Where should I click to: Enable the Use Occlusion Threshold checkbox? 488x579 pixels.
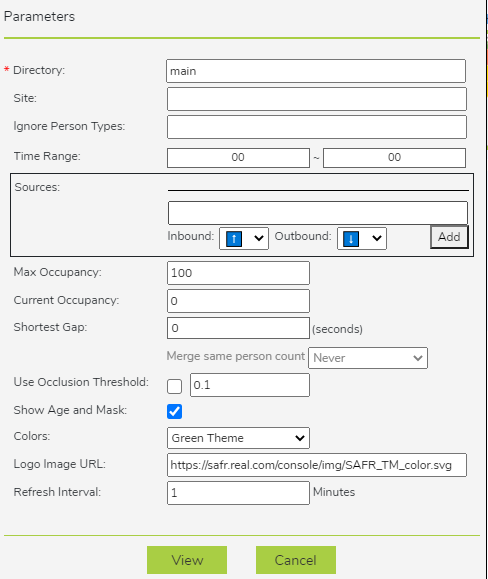pyautogui.click(x=174, y=386)
